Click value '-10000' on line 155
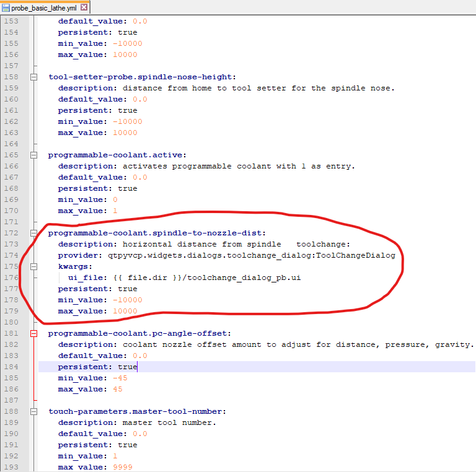476x472 pixels. pyautogui.click(x=128, y=43)
